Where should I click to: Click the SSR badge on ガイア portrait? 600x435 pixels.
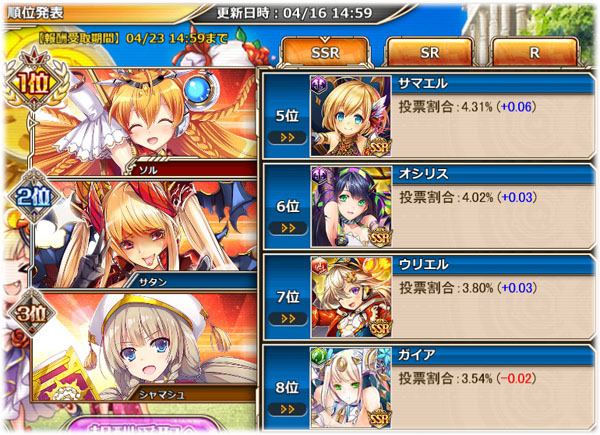tap(379, 418)
